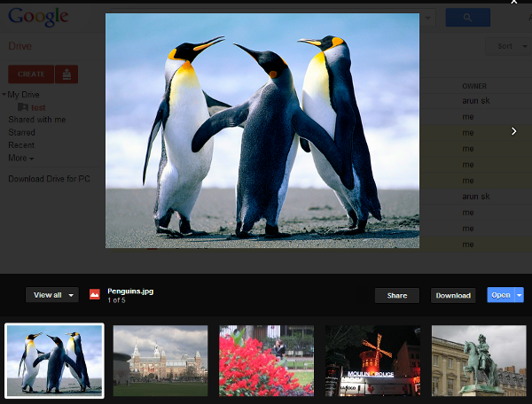This screenshot has width=532, height=404.
Task: Select the Penguins thumbnail
Action: [x=54, y=361]
